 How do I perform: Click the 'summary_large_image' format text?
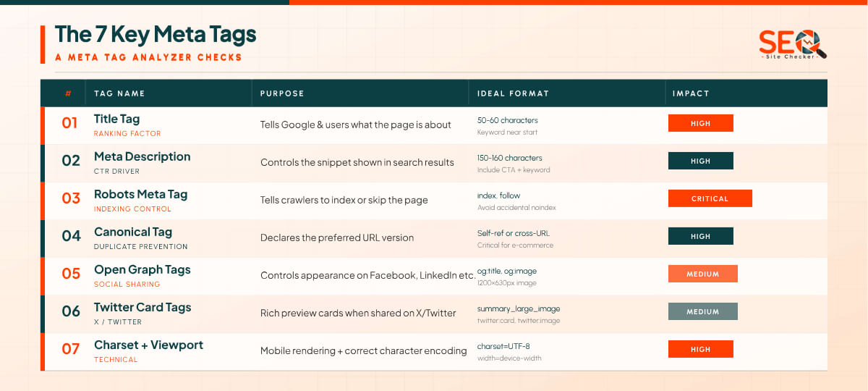(519, 308)
